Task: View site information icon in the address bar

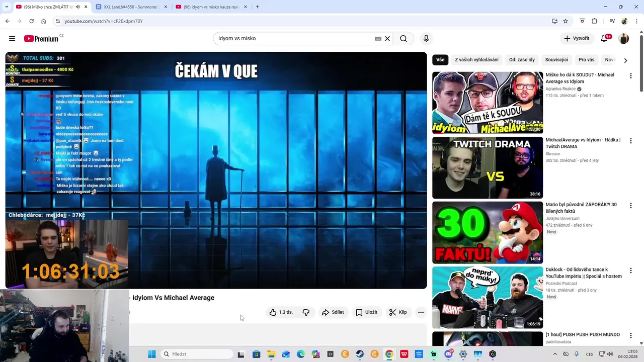Action: tap(58, 21)
